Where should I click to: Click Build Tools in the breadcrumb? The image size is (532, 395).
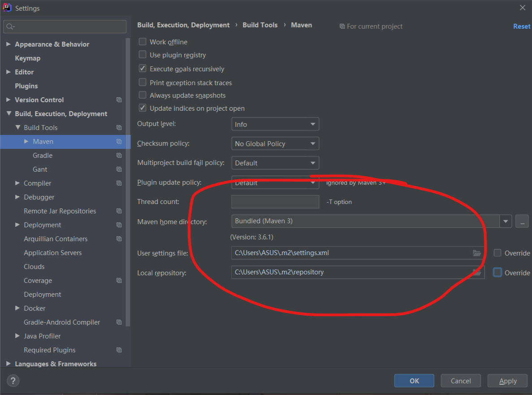click(260, 25)
